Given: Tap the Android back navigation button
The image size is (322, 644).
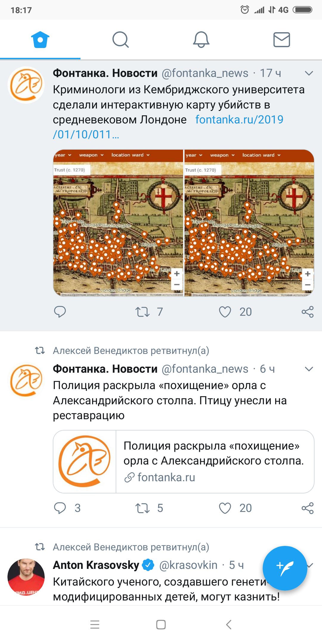Looking at the screenshot, I should click(x=229, y=624).
